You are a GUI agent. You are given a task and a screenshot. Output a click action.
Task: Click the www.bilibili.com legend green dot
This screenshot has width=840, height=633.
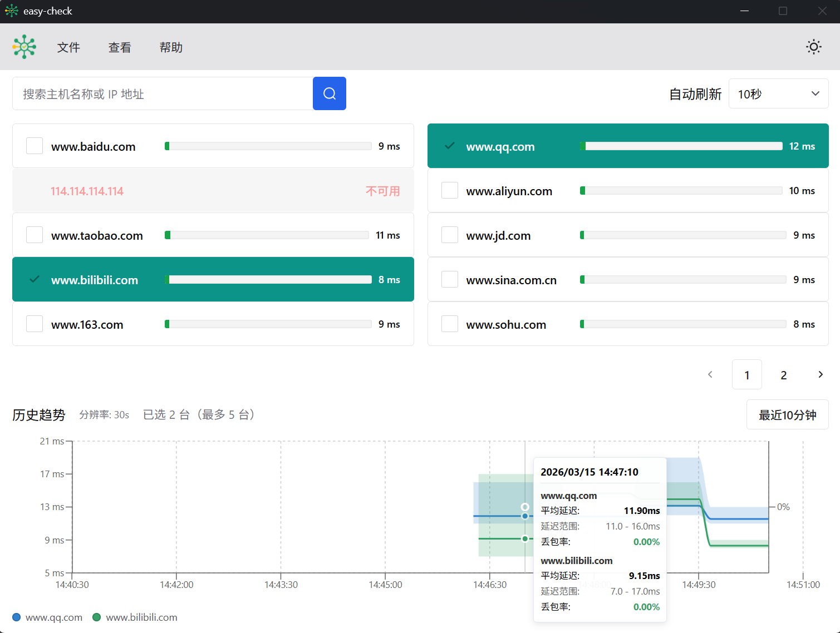[97, 617]
